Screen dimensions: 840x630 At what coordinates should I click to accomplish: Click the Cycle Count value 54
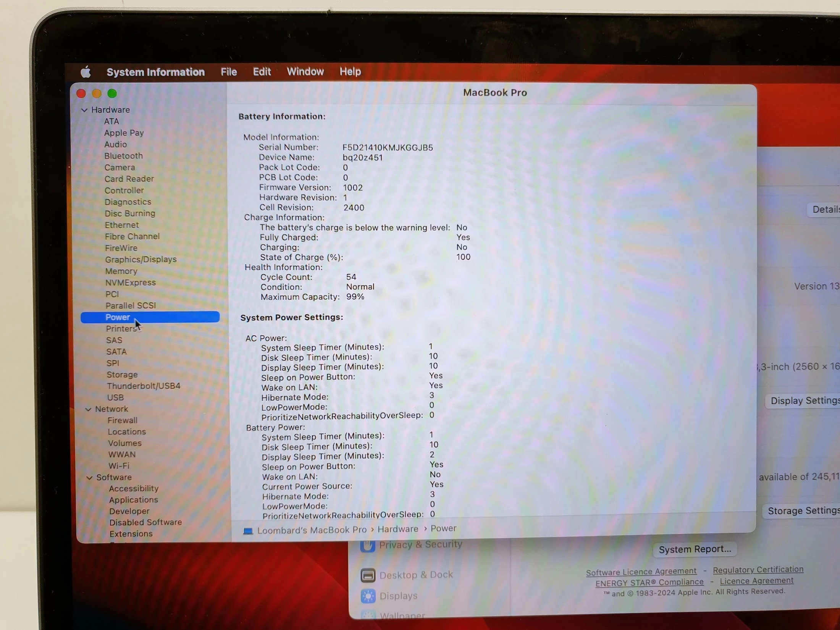351,277
